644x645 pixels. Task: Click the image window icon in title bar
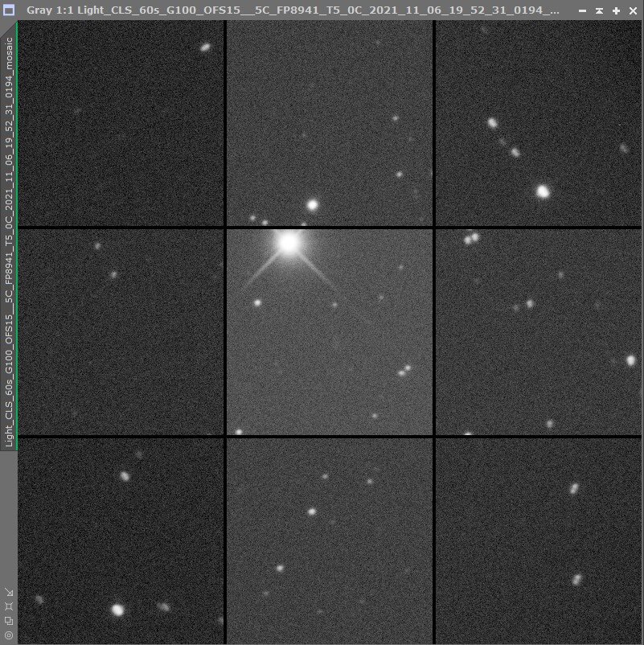(9, 10)
